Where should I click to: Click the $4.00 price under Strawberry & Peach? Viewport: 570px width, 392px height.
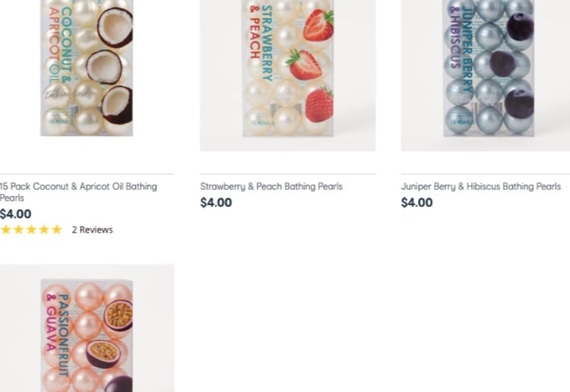click(216, 203)
